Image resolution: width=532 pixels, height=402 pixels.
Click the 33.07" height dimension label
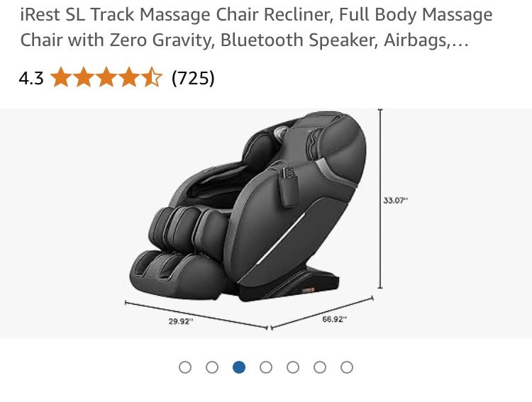point(396,200)
